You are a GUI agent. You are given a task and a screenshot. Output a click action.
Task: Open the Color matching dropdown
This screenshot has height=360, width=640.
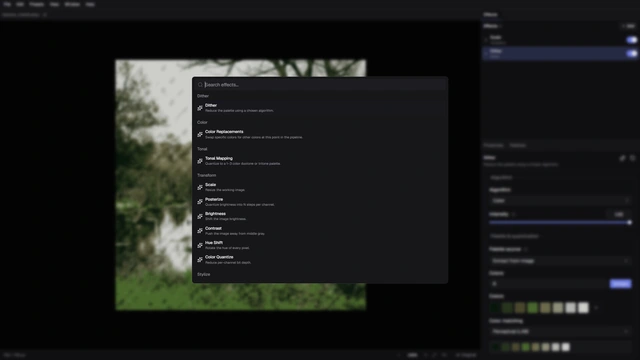[x=560, y=331]
